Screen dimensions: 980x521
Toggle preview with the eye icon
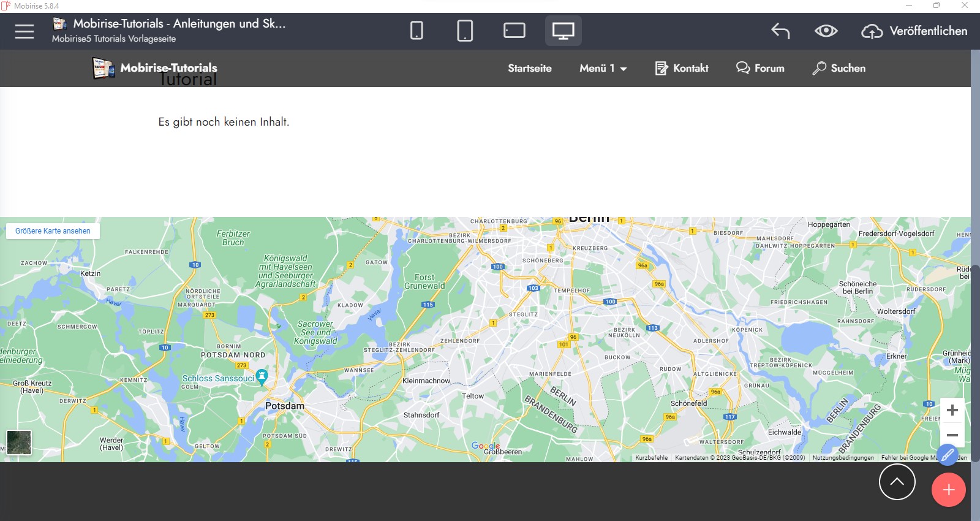pyautogui.click(x=826, y=31)
